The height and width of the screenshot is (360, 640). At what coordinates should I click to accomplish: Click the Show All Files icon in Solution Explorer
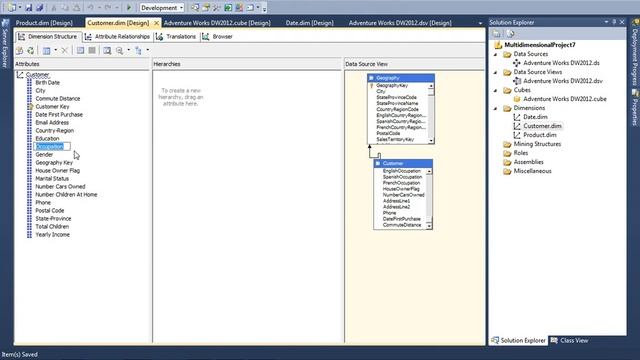coord(510,34)
